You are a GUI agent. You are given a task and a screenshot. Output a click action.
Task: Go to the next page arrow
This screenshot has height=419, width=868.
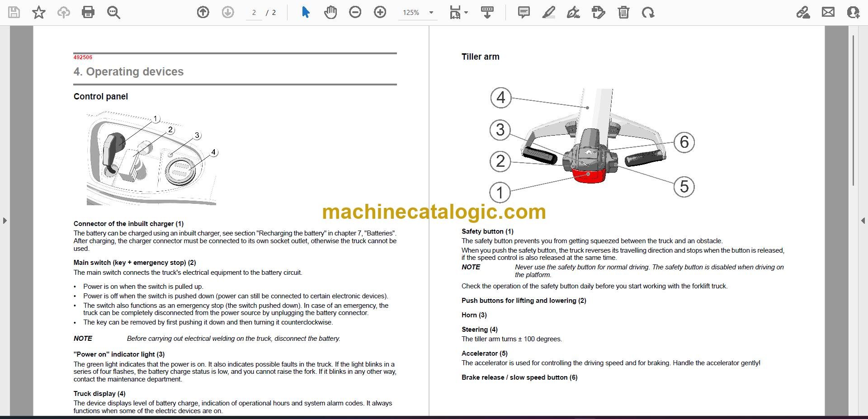[228, 12]
